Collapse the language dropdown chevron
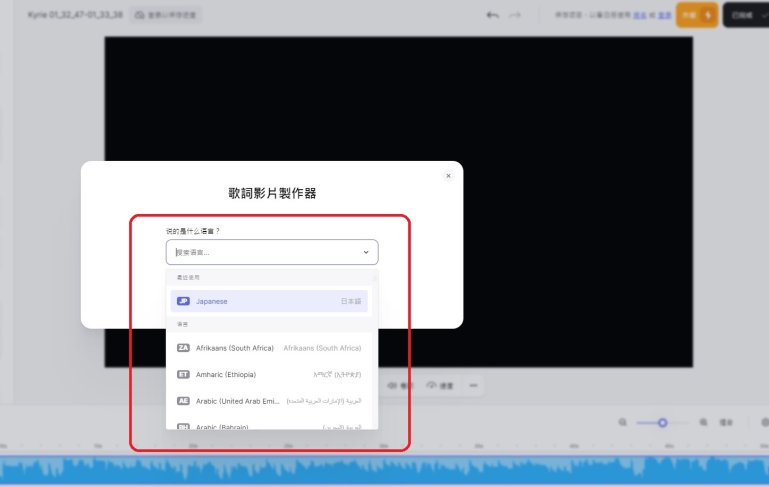The height and width of the screenshot is (487, 769). coord(366,252)
